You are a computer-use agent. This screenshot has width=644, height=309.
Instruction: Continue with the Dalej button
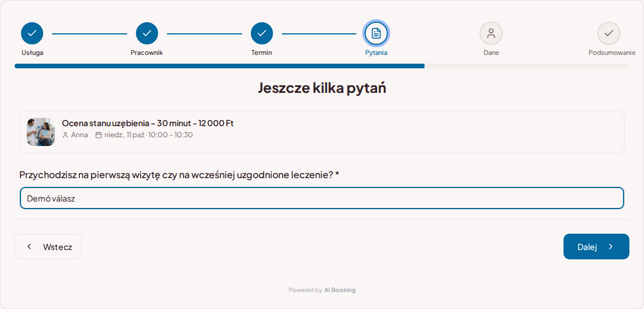[x=596, y=246]
